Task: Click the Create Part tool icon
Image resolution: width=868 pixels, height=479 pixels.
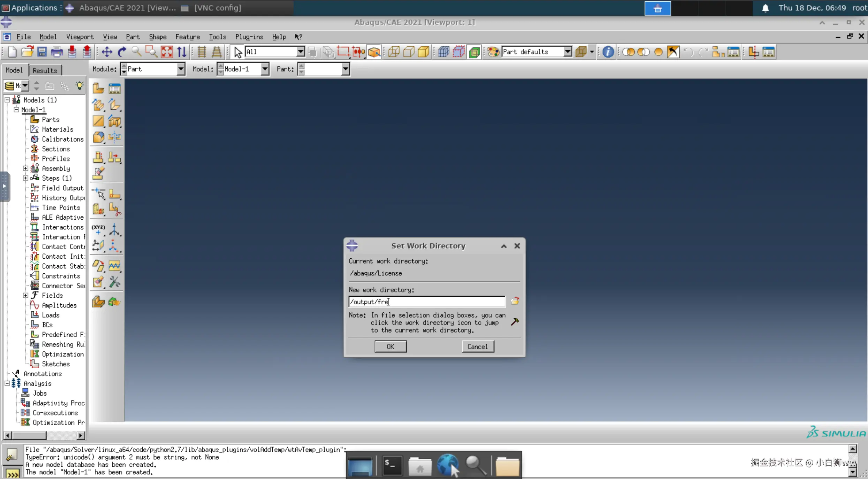Action: pyautogui.click(x=98, y=88)
